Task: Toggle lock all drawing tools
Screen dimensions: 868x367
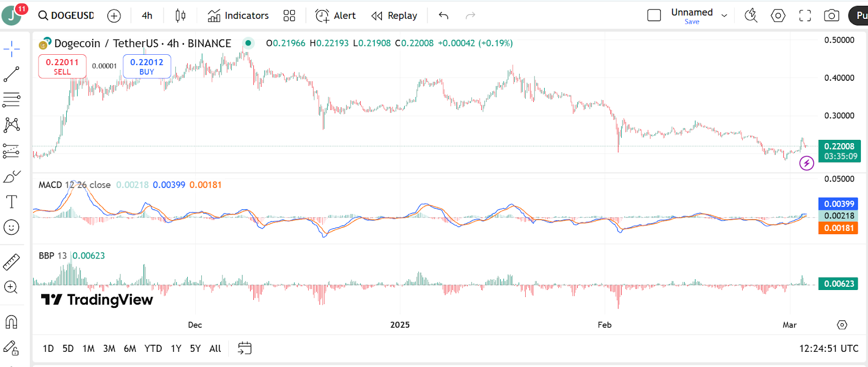Action: (11, 348)
